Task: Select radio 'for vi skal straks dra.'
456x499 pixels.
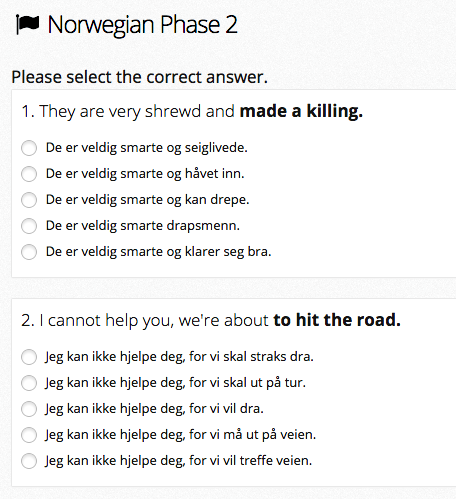Action: point(29,357)
